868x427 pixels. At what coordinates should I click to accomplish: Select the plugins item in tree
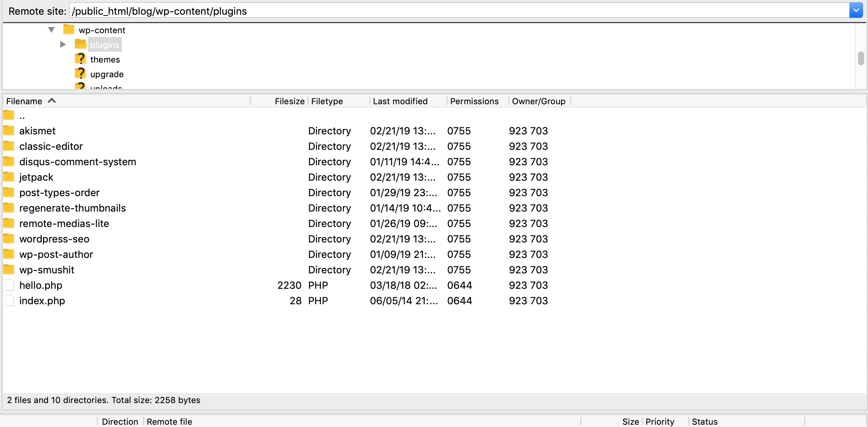coord(105,45)
